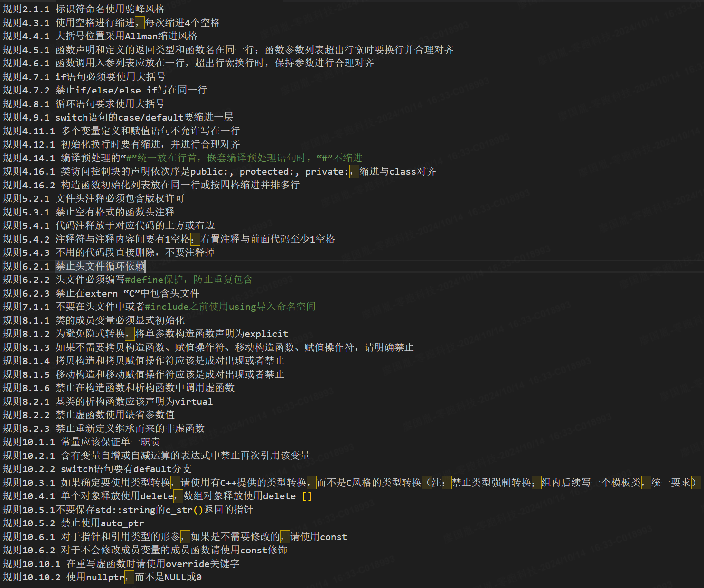The height and width of the screenshot is (588, 704).
Task: Click line 规则4.9.1 switch语句的case/default
Action: [118, 117]
